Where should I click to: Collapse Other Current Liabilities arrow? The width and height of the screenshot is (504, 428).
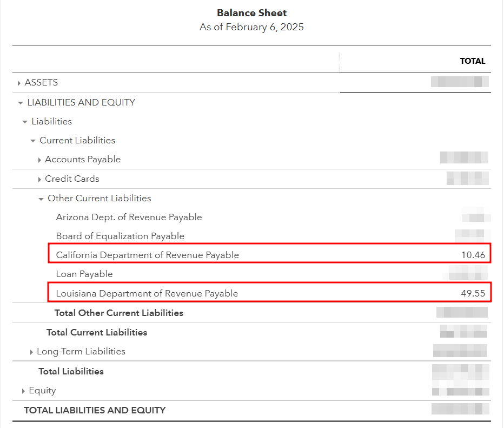click(41, 199)
